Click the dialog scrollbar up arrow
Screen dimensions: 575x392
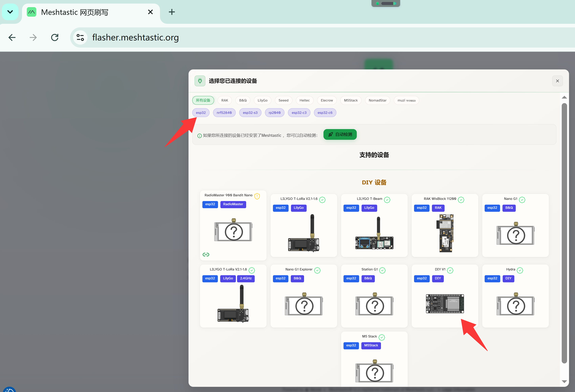pos(564,97)
